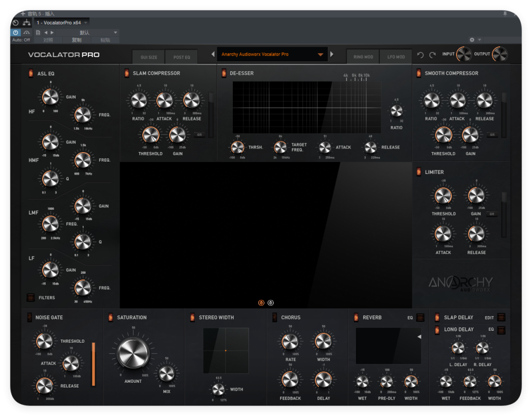Click the sidechain routing icon
Viewport: 532px width, 416px height.
click(26, 23)
